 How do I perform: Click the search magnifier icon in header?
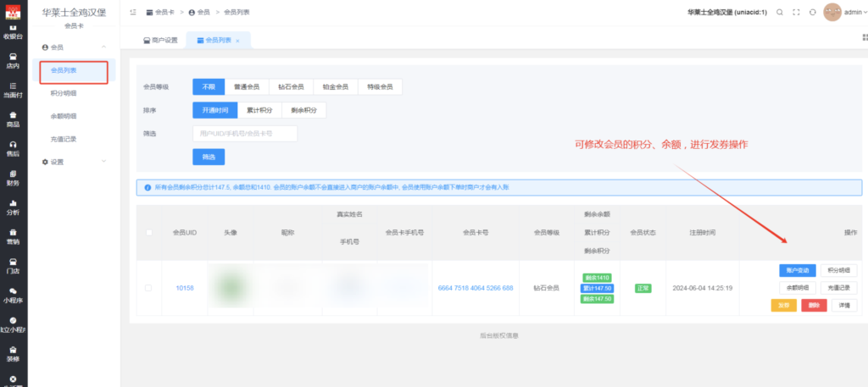(x=779, y=13)
